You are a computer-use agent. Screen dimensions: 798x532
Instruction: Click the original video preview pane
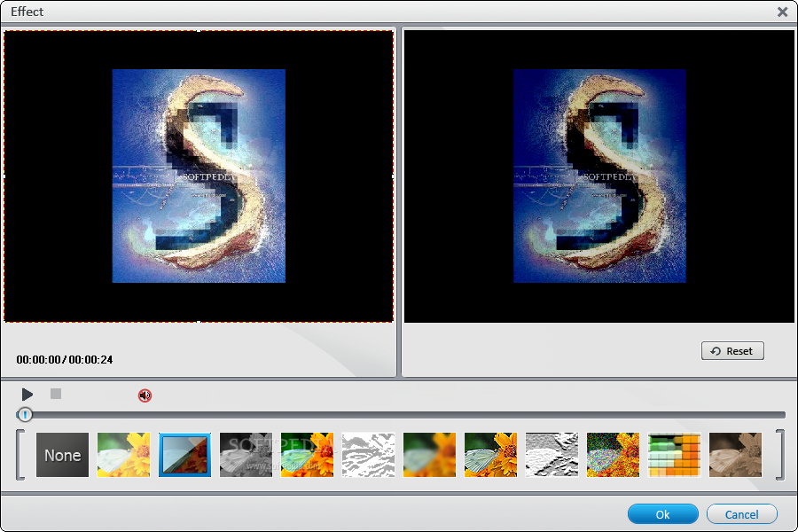(199, 176)
